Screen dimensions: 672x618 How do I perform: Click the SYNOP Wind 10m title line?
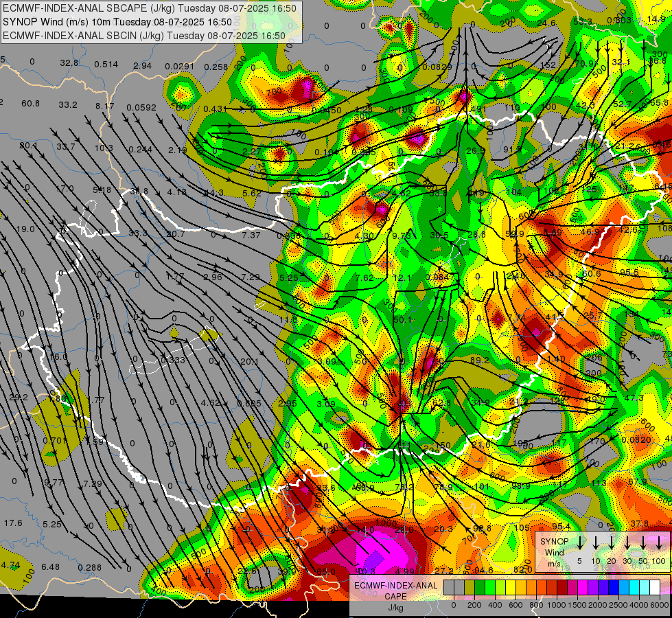tap(117, 22)
